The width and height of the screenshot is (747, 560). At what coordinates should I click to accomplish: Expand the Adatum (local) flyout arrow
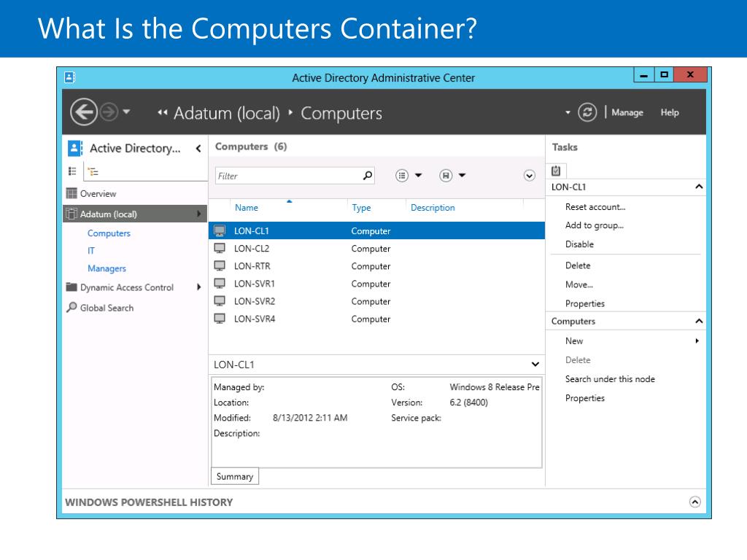click(x=199, y=214)
